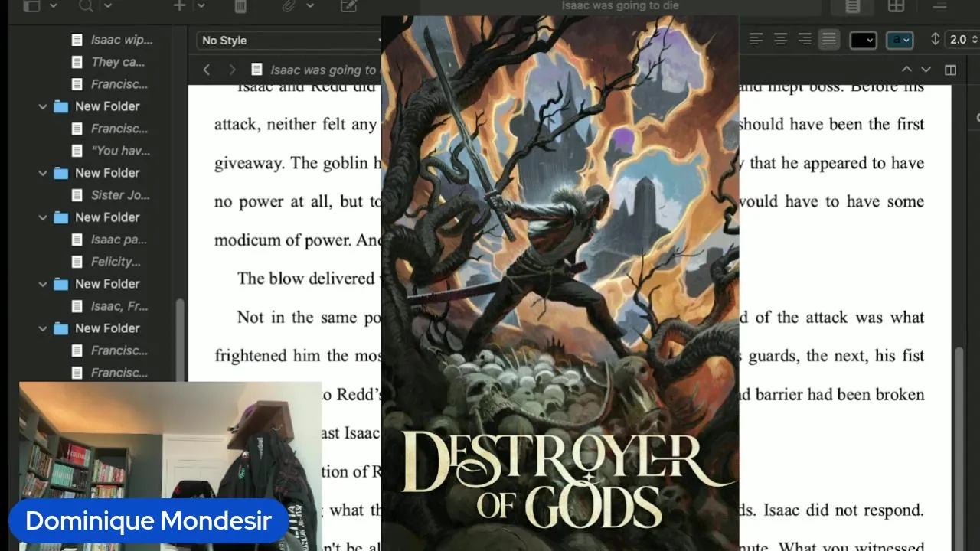This screenshot has width=980, height=551.
Task: Align text right
Action: [x=805, y=39]
